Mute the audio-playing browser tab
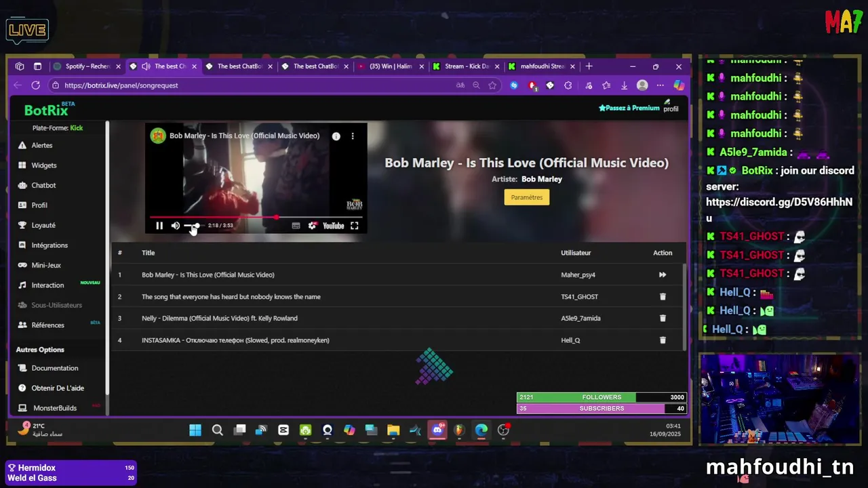 click(146, 66)
